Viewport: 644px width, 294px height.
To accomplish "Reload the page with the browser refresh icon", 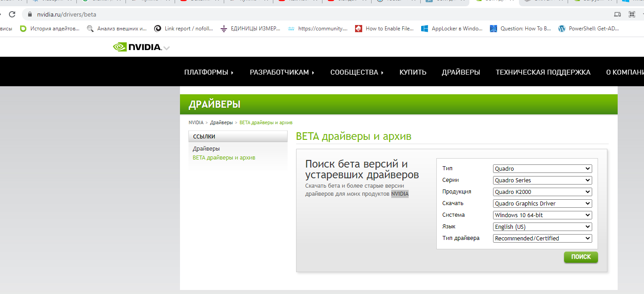I will [x=12, y=14].
